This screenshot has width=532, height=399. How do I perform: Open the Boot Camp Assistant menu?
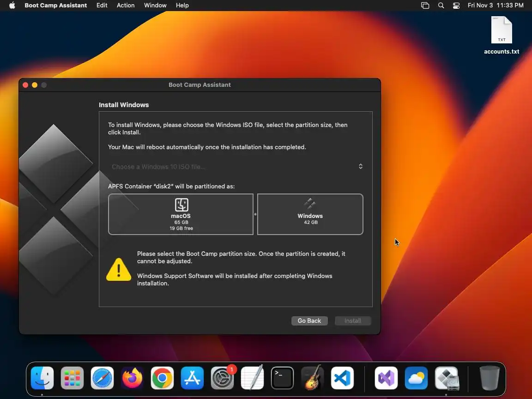click(55, 6)
